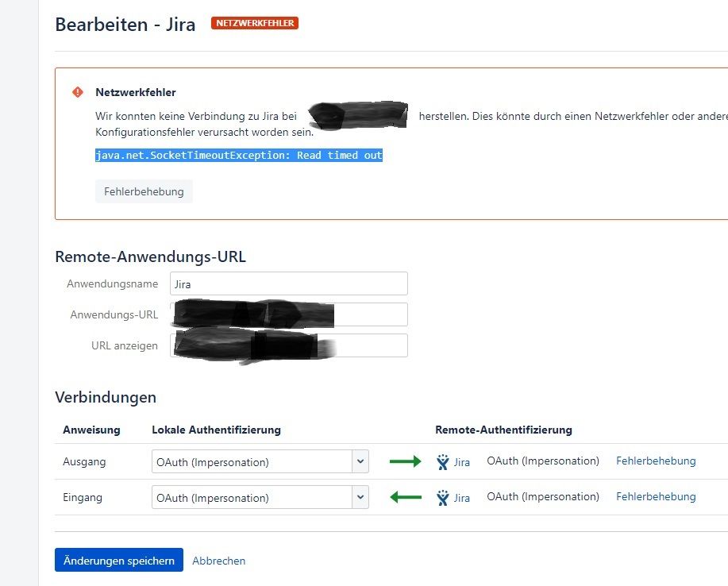Open the Eingang local authentication dropdown
The height and width of the screenshot is (586, 728).
pyautogui.click(x=260, y=497)
